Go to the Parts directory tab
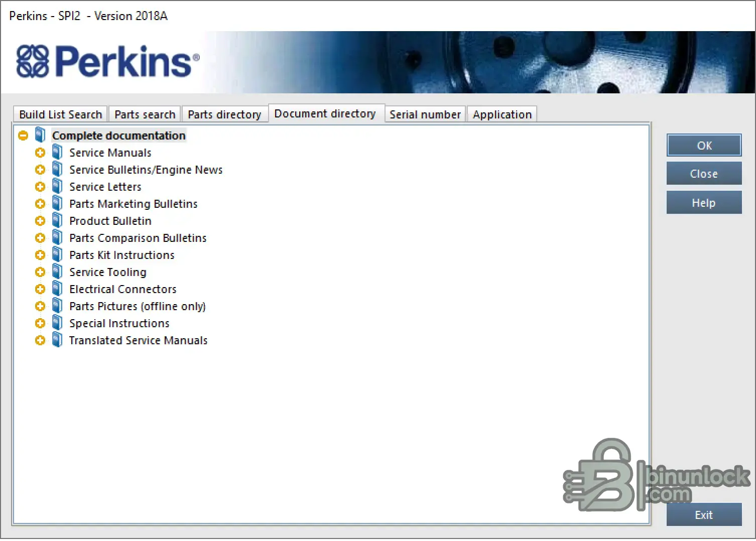Image resolution: width=756 pixels, height=541 pixels. [x=224, y=114]
